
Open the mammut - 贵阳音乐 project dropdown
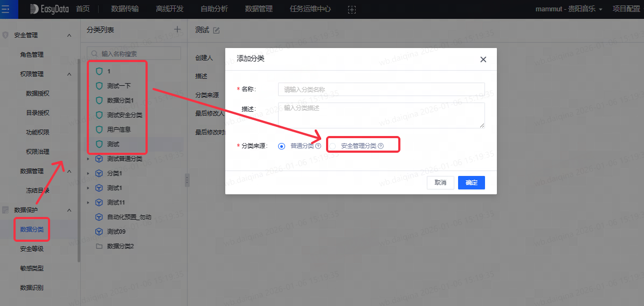click(x=569, y=9)
